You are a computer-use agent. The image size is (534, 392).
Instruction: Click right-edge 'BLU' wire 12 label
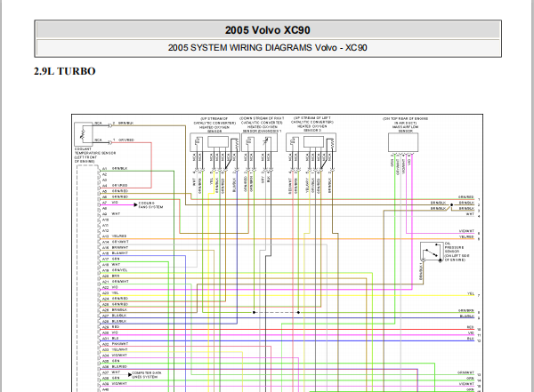tap(471, 339)
